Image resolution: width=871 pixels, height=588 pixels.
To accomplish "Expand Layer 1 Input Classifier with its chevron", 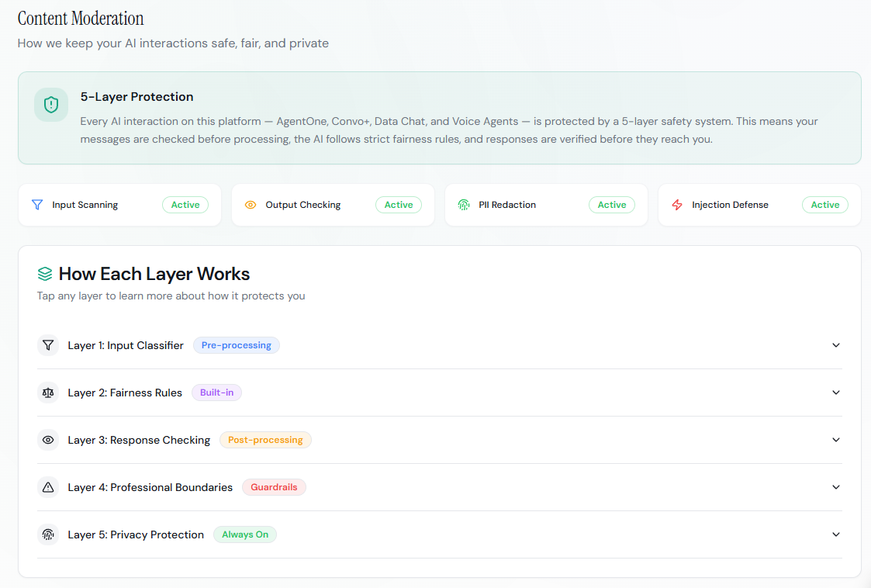I will click(836, 345).
